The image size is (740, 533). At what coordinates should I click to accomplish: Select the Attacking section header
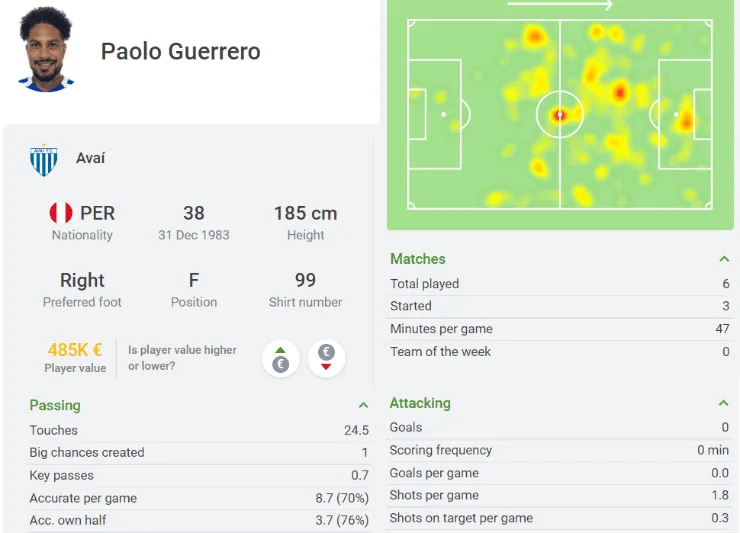pos(420,403)
